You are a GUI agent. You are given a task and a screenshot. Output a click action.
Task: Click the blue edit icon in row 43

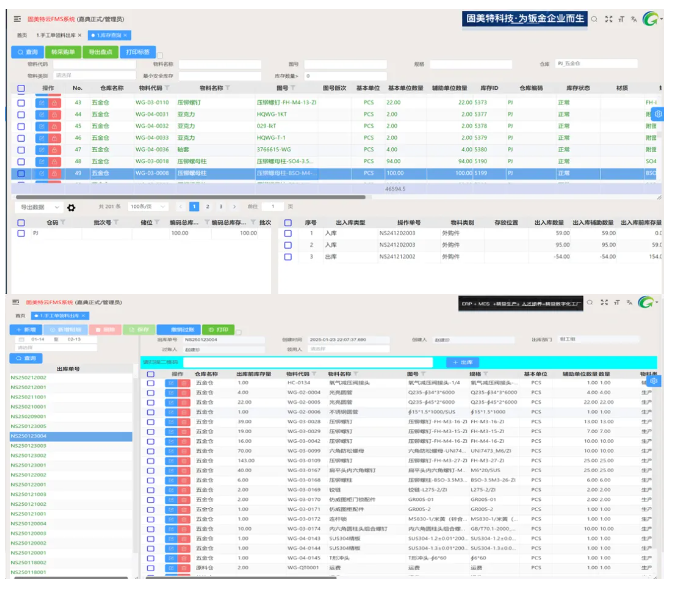[x=42, y=102]
